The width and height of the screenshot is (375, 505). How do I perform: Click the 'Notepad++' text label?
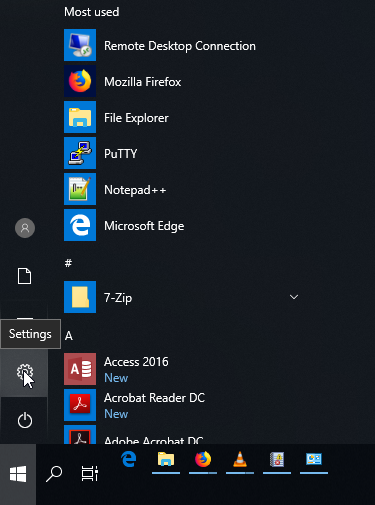coord(135,190)
